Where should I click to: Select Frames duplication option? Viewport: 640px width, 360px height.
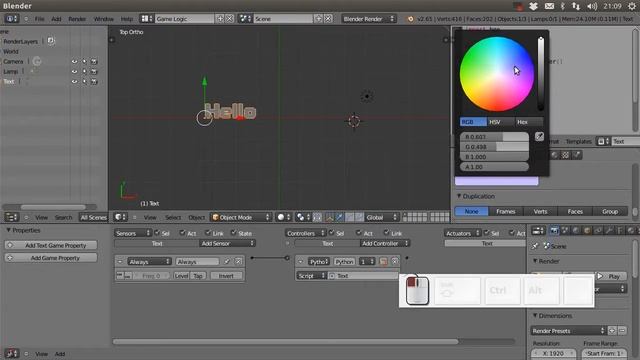coord(506,211)
